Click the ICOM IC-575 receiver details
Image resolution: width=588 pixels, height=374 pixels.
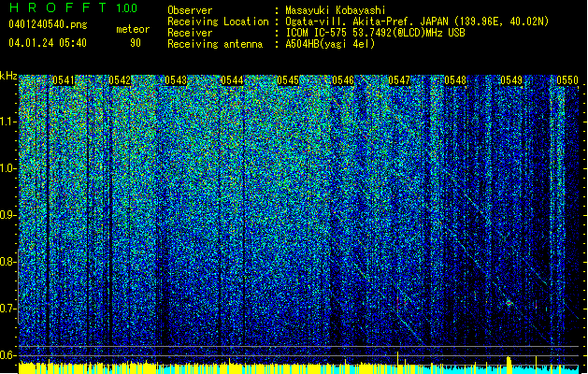(x=376, y=33)
